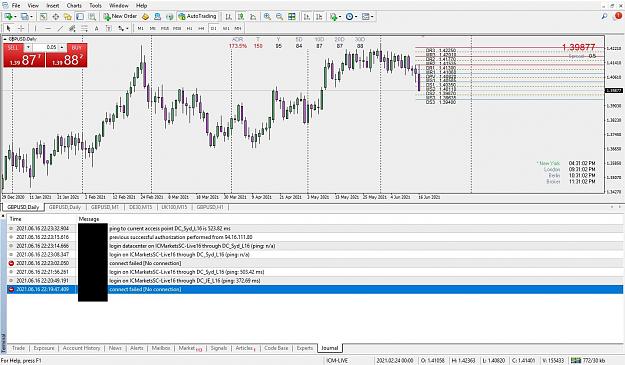Screen dimensions: 625x365
Task: Open the Indicators list icon
Action: 333,17
